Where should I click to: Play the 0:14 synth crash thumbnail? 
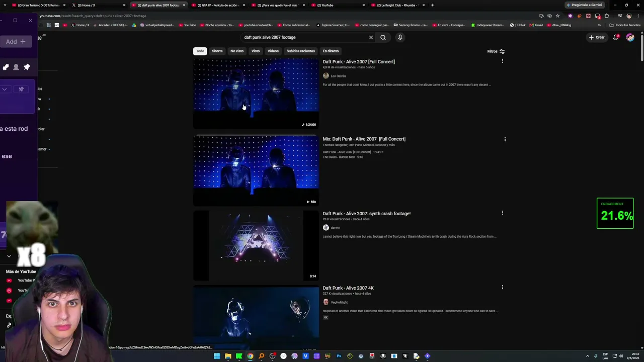[256, 245]
